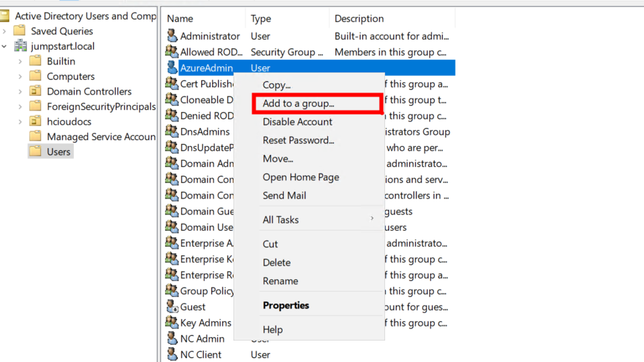Open the All Tasks submenu

click(280, 220)
